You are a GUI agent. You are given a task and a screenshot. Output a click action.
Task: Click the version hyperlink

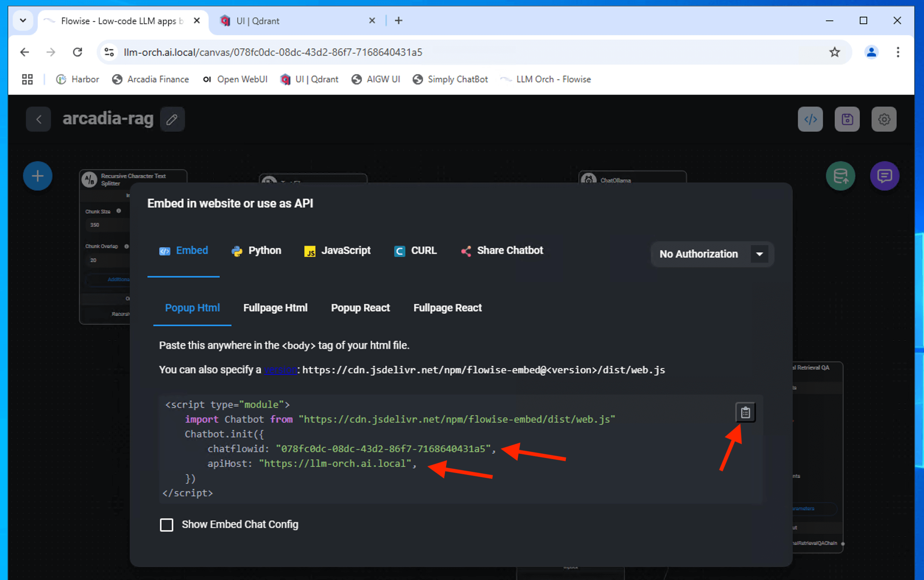pyautogui.click(x=280, y=370)
